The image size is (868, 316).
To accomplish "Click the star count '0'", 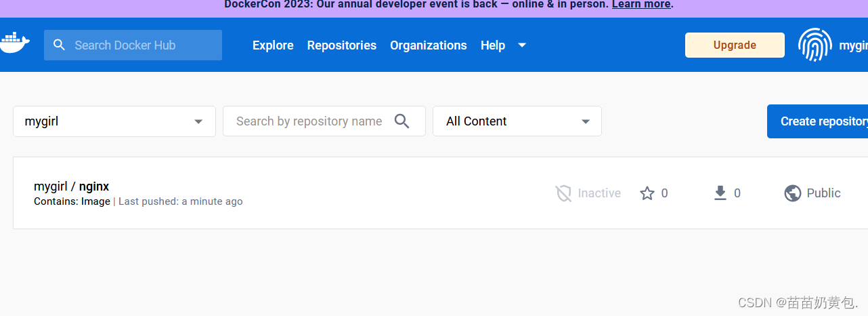I will point(664,193).
